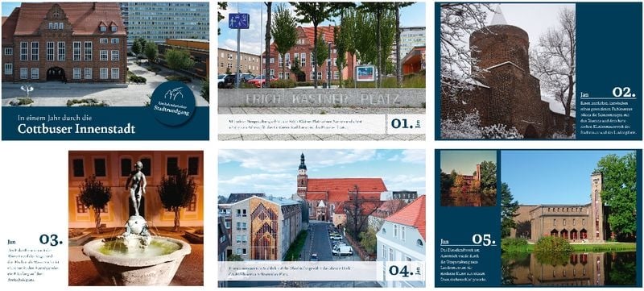Image resolution: width=644 pixels, height=291 pixels.
Task: Click the 03. Jan date number
Action: click(x=51, y=239)
